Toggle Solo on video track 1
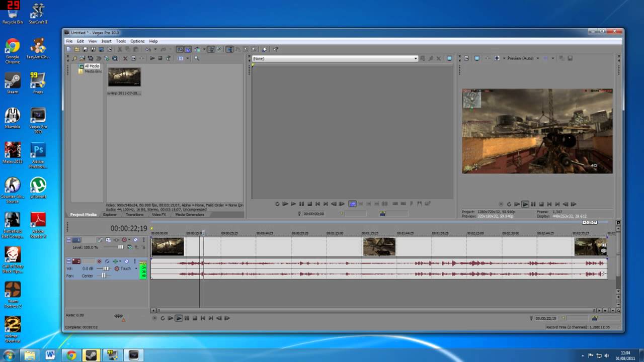 pyautogui.click(x=144, y=240)
